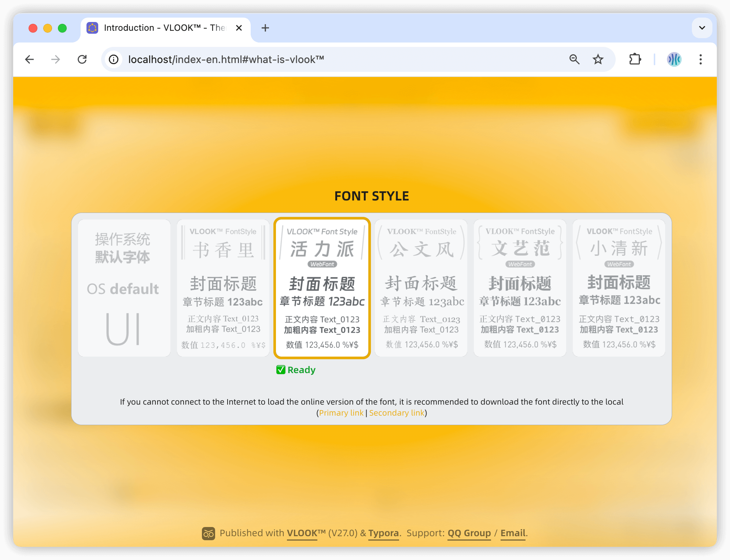Open the Typora footer link
Image resolution: width=730 pixels, height=560 pixels.
(x=383, y=533)
